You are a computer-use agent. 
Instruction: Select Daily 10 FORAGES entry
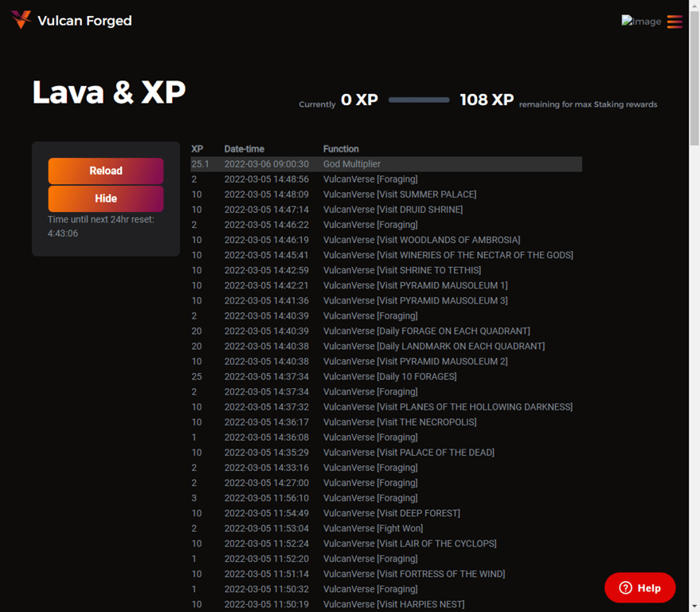389,377
